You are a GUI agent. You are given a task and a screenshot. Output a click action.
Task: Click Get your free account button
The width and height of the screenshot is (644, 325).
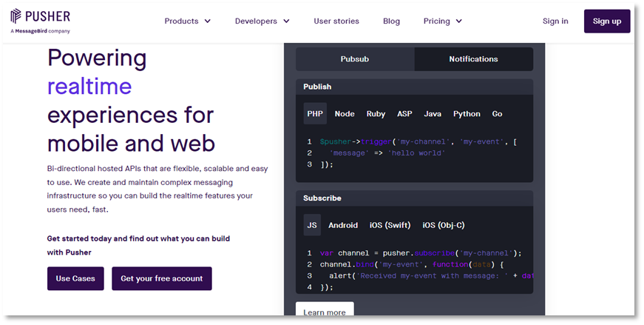[162, 278]
